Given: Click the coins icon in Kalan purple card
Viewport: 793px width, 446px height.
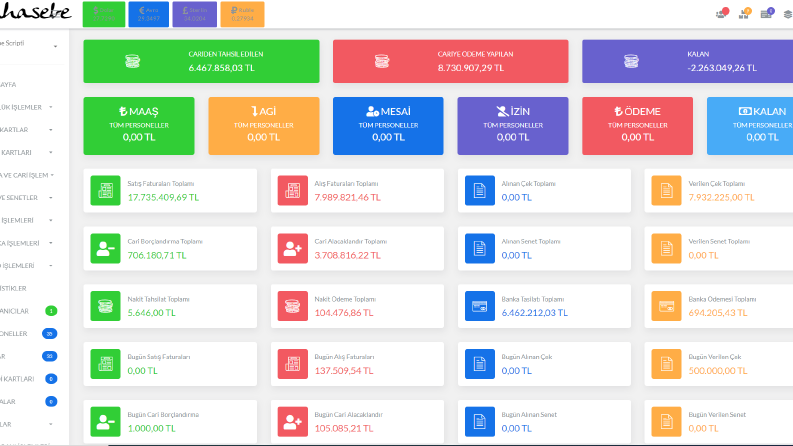Looking at the screenshot, I should coord(631,61).
